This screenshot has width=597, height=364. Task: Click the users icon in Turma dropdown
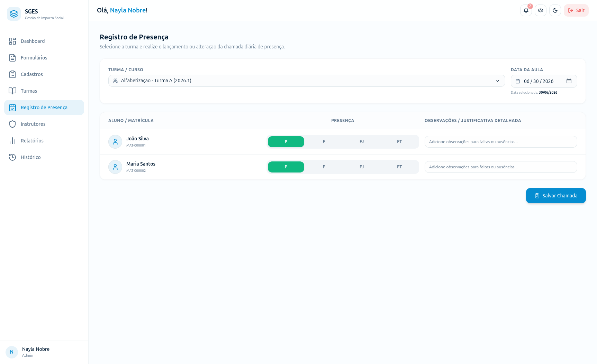(116, 81)
